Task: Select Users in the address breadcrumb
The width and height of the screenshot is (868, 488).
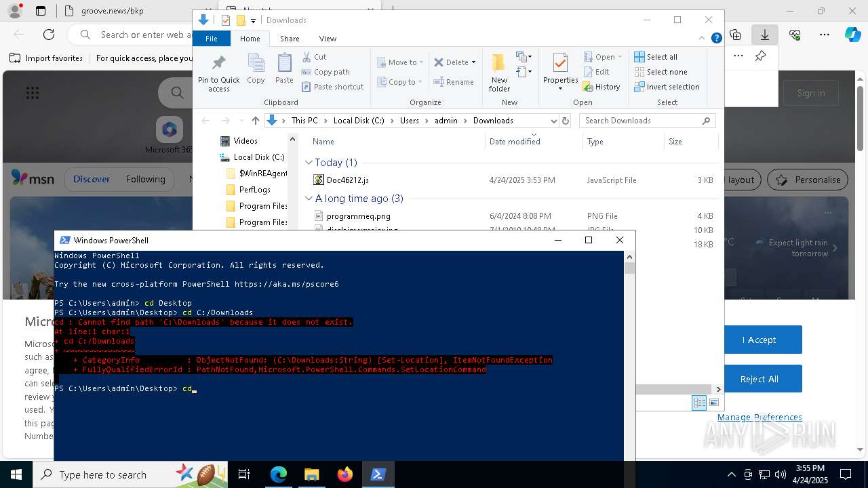Action: point(409,121)
